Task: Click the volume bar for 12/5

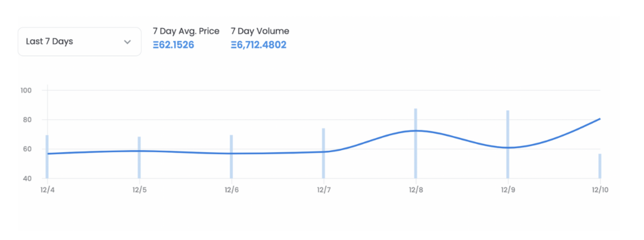Action: pos(139,165)
